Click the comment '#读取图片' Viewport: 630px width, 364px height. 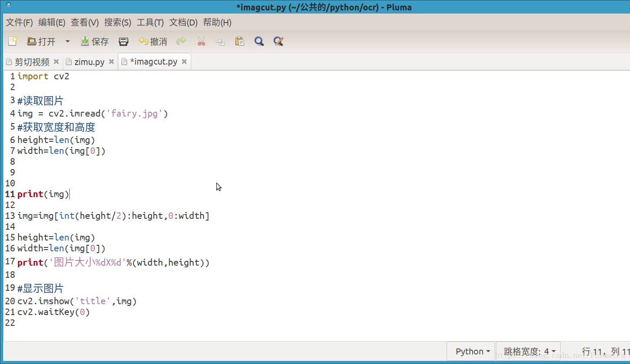click(x=40, y=101)
